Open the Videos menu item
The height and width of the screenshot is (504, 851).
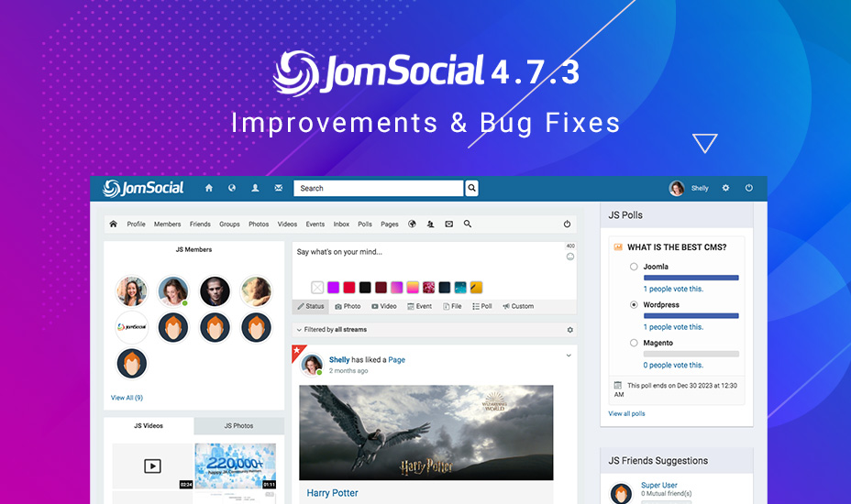[x=287, y=225]
